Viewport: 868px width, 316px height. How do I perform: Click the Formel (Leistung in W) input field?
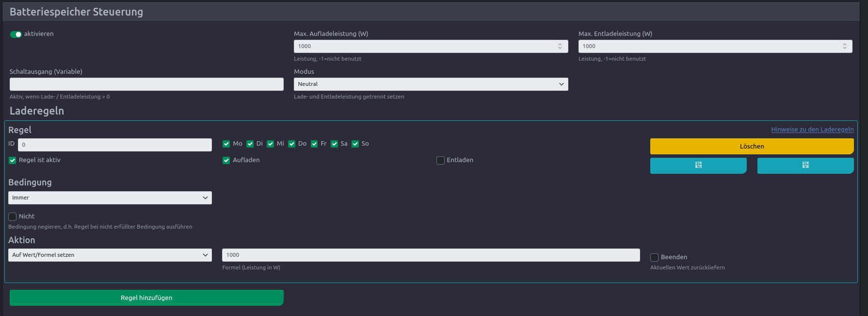(x=431, y=255)
